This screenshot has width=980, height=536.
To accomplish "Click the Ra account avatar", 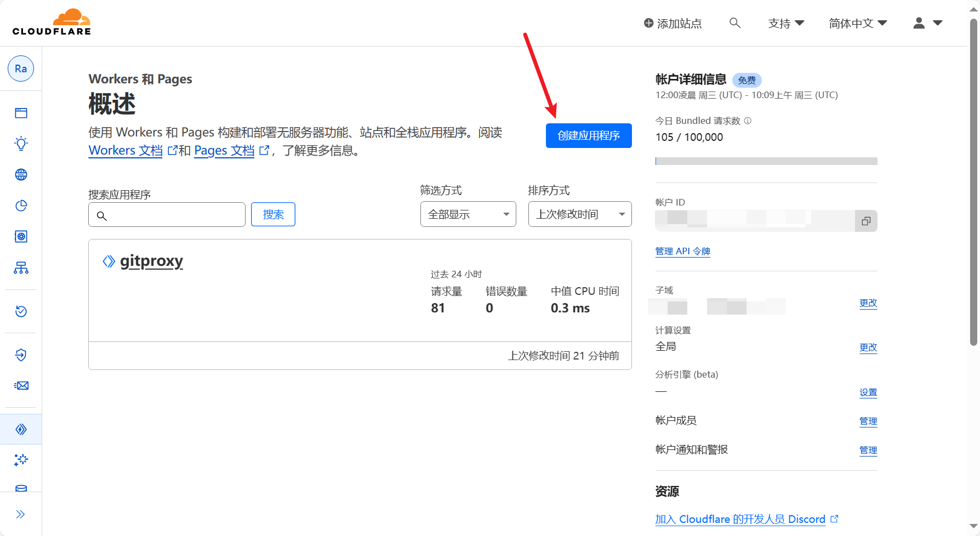I will 21,69.
